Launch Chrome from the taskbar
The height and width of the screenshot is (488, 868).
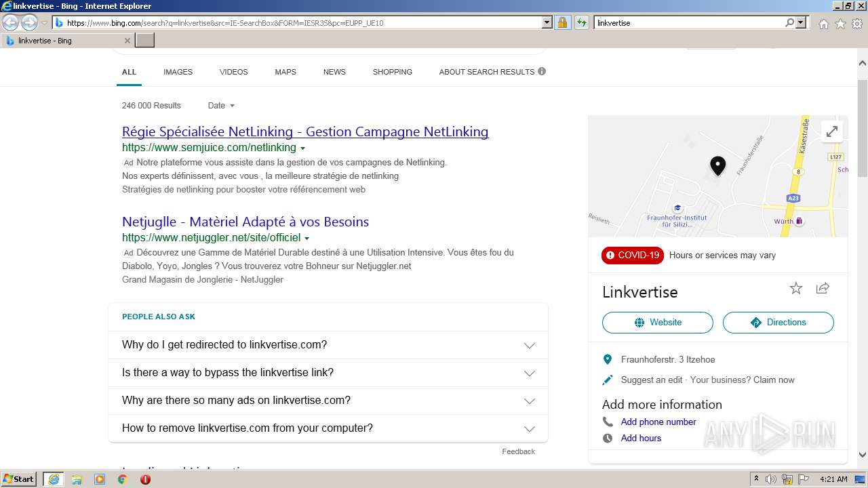coord(122,479)
